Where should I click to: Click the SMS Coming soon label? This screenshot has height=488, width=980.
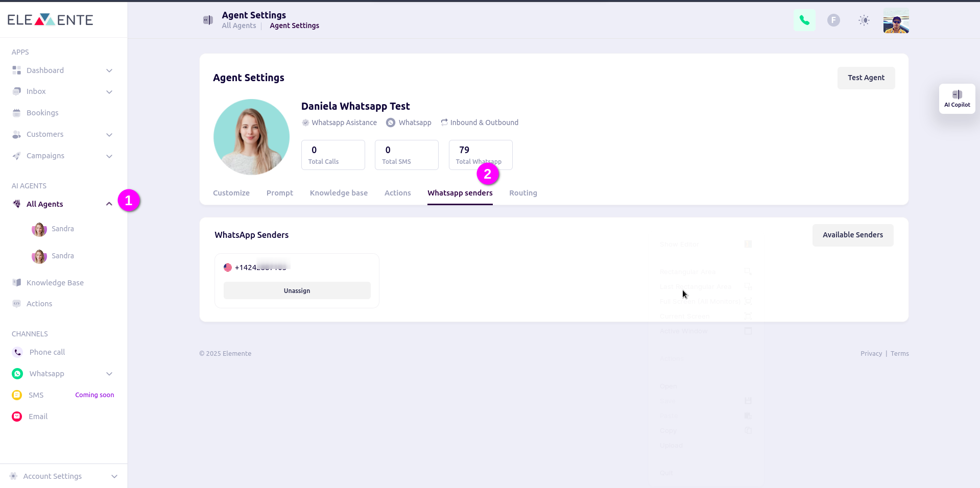94,395
